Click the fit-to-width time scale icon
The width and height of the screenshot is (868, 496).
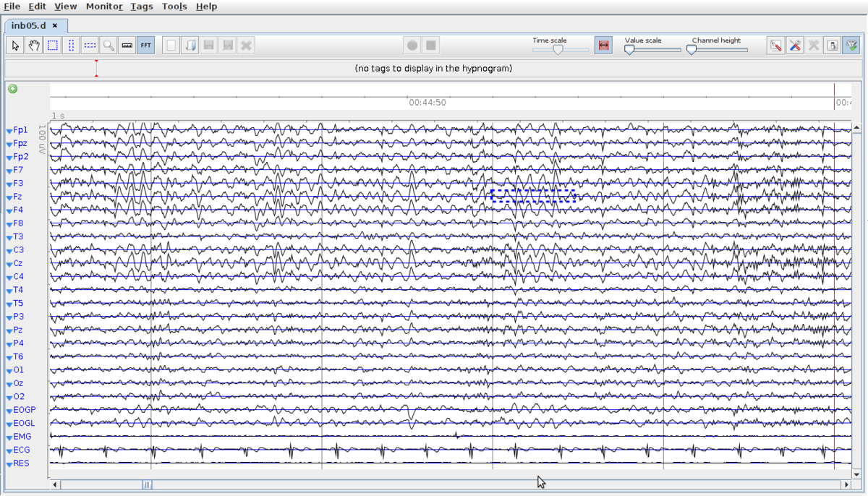click(603, 44)
